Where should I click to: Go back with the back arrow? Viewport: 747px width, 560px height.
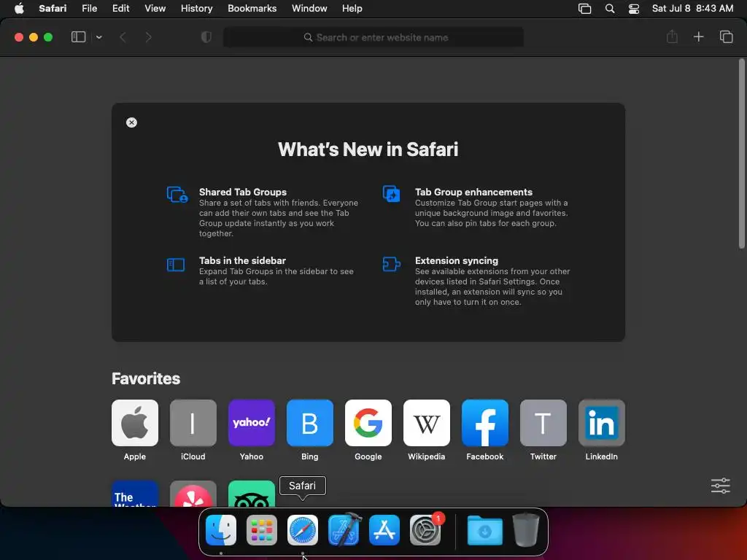(x=123, y=37)
